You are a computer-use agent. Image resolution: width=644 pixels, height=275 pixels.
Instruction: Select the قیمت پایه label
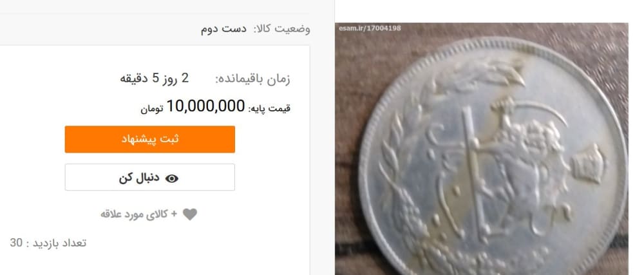click(269, 108)
